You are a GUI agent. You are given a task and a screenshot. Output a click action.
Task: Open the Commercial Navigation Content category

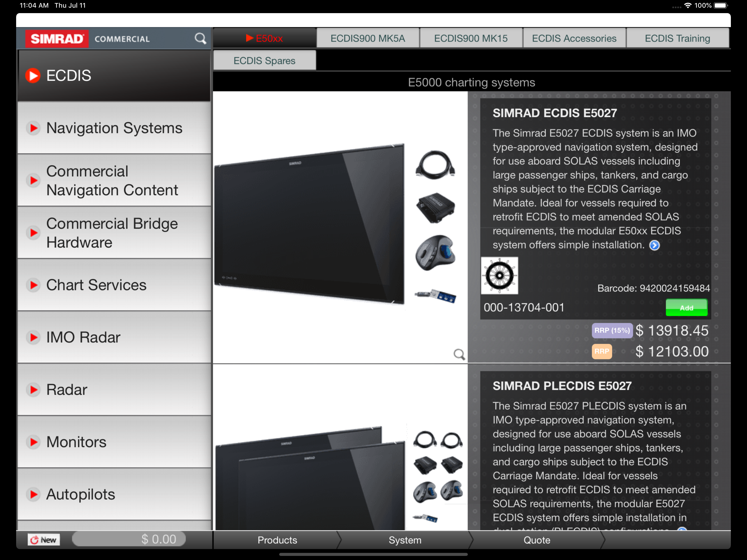click(x=114, y=180)
